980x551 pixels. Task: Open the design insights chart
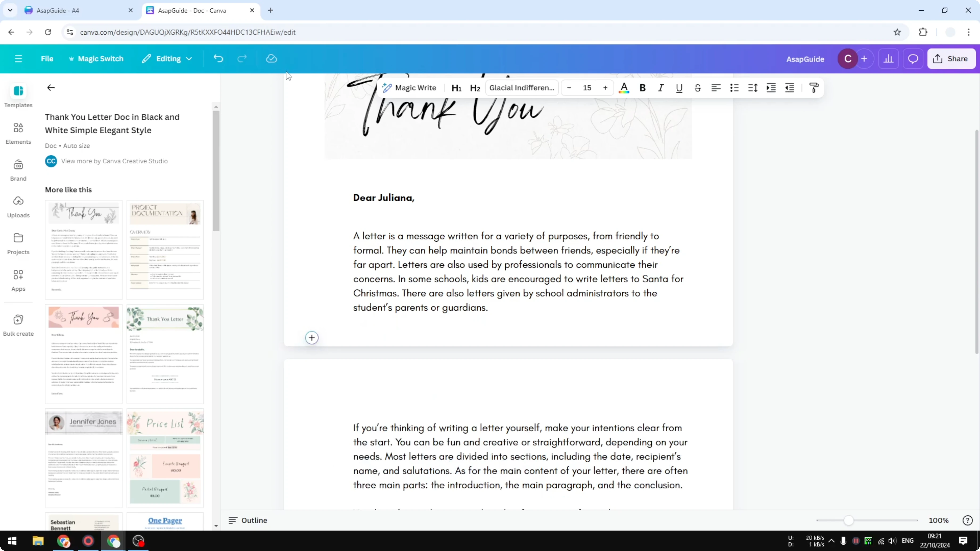(x=889, y=59)
